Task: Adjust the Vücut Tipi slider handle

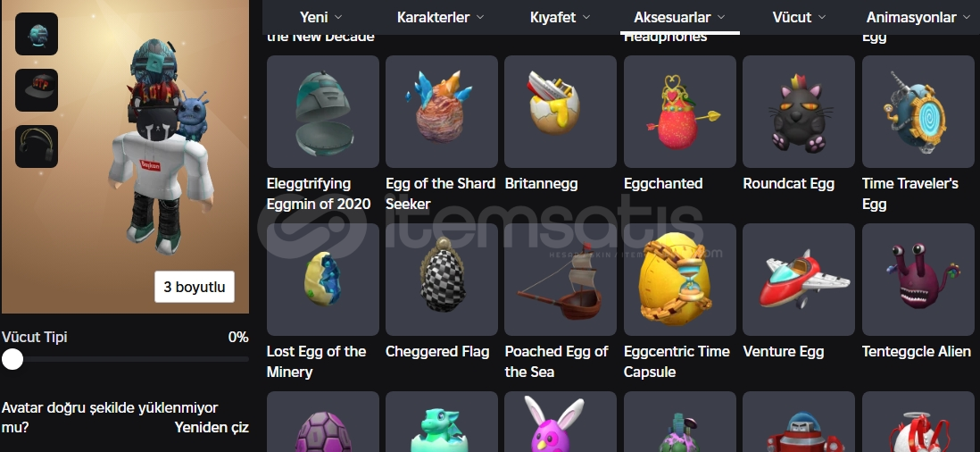Action: (x=12, y=359)
